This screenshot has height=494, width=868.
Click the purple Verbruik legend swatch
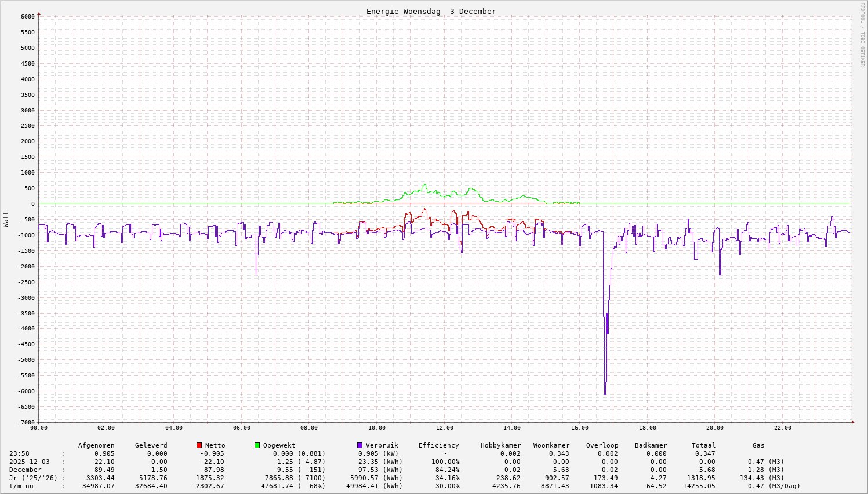(359, 445)
